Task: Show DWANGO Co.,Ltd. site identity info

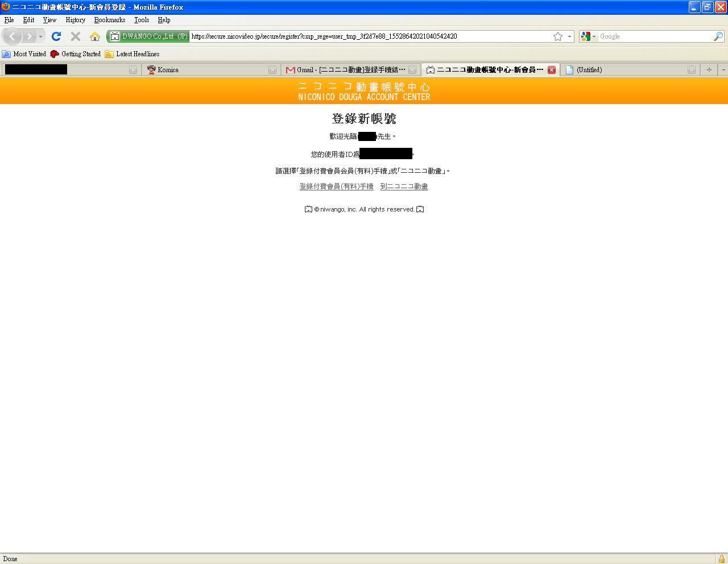Action: 148,36
